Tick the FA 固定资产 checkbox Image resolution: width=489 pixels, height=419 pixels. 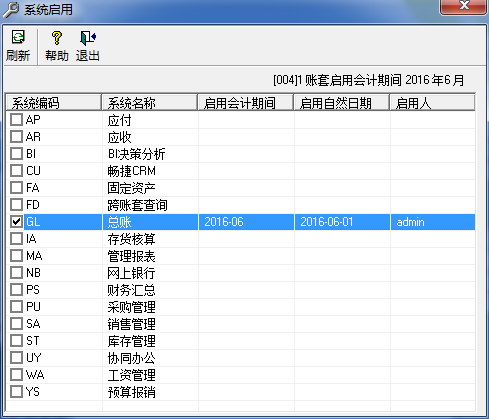pyautogui.click(x=16, y=188)
